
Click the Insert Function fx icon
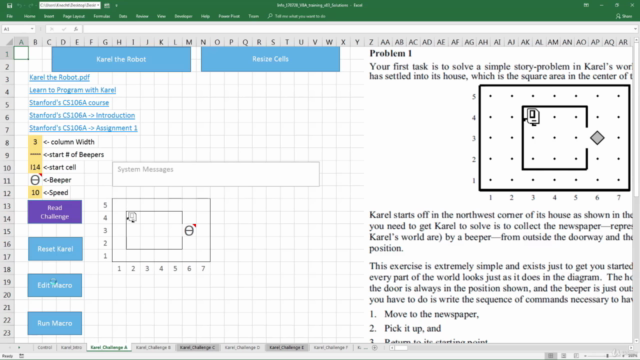coord(76,29)
